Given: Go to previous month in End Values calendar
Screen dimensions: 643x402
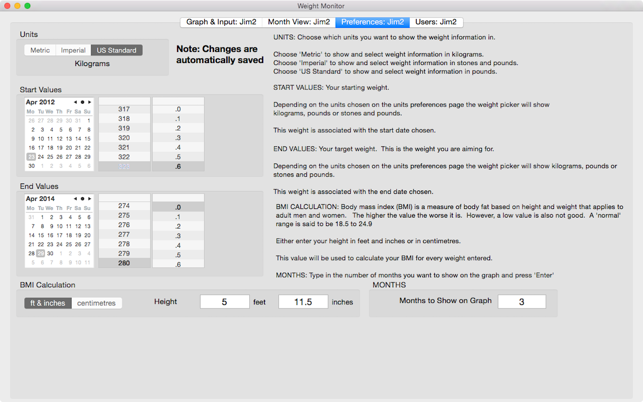Looking at the screenshot, I should click(75, 199).
